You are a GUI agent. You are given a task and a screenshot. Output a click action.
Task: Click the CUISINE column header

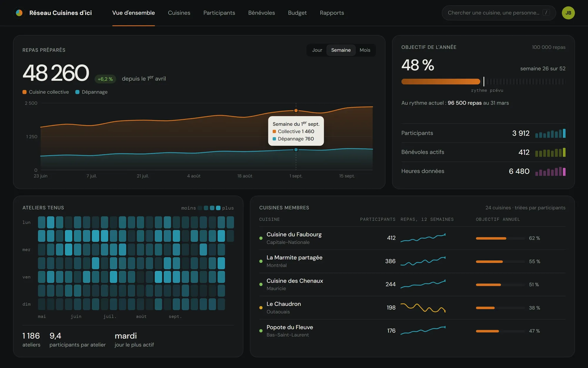(x=269, y=219)
